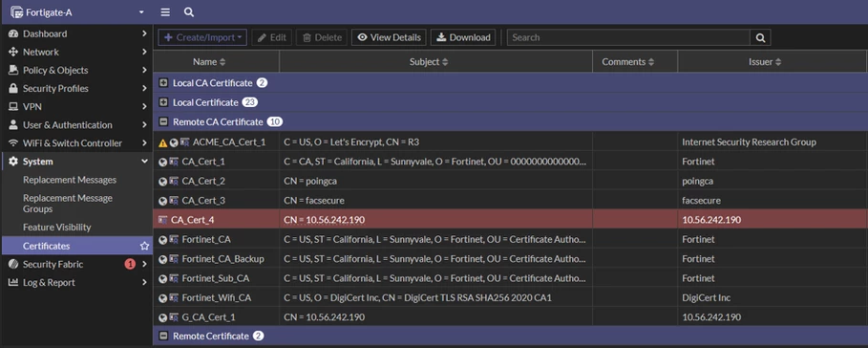Click the favorite star beside Certificates

[x=144, y=246]
